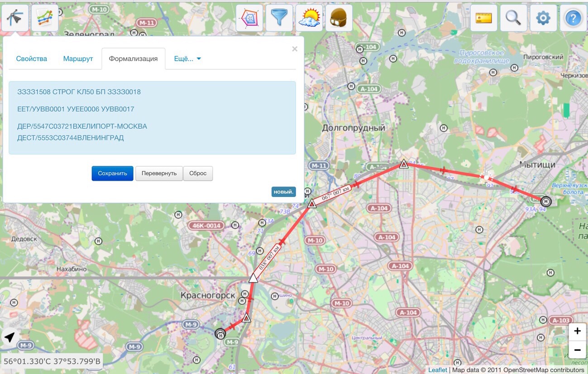Screen dimensions: 588x374
Task: Open the yellow card icon
Action: (484, 18)
